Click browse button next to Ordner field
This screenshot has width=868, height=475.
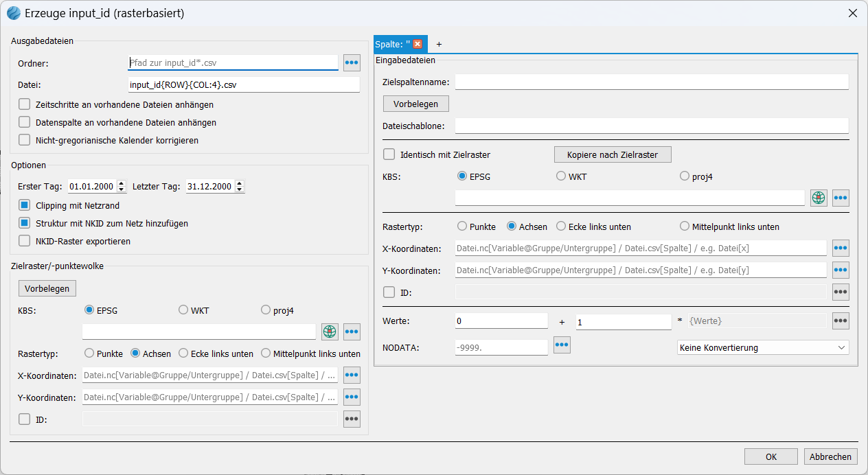(352, 62)
